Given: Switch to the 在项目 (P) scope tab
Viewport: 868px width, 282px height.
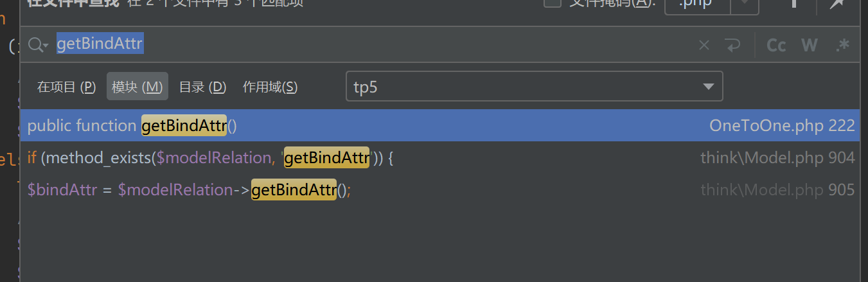Looking at the screenshot, I should click(x=66, y=87).
